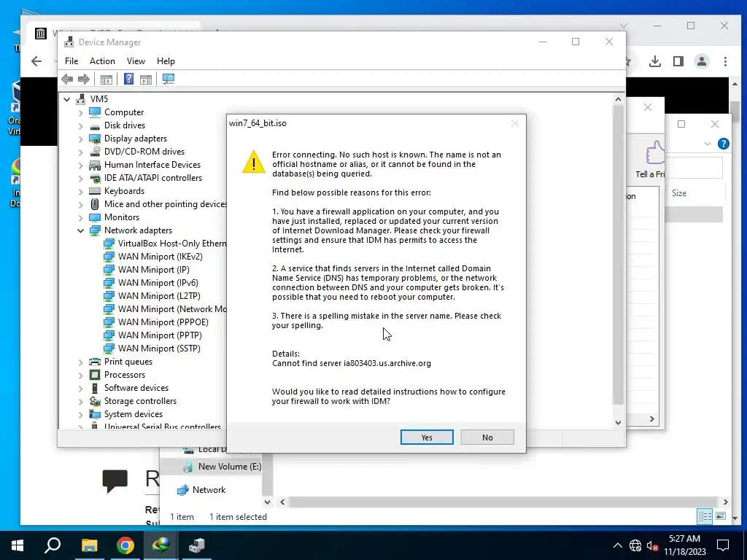Viewport: 747px width, 560px height.
Task: Open Chrome from the taskbar
Action: pos(125,545)
